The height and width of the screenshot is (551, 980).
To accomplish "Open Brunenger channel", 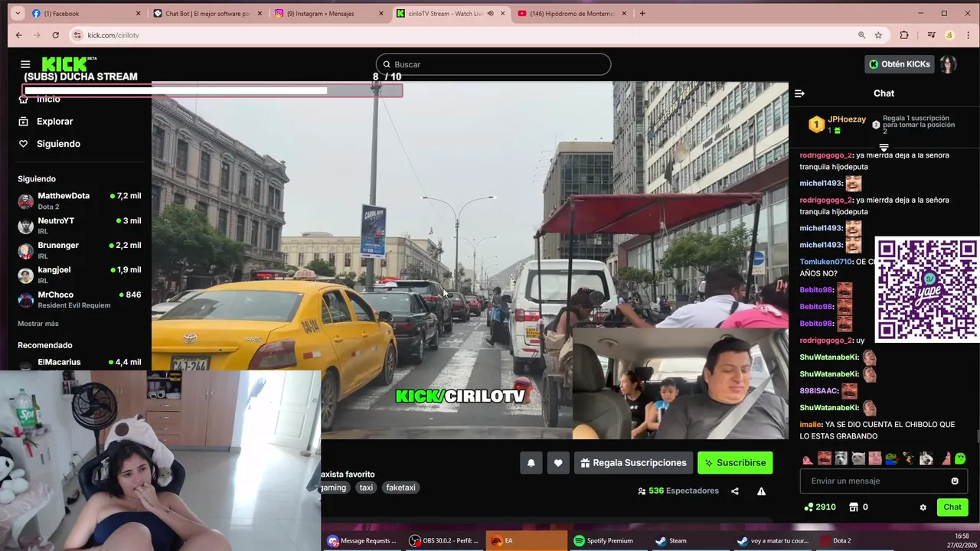I will pos(80,250).
